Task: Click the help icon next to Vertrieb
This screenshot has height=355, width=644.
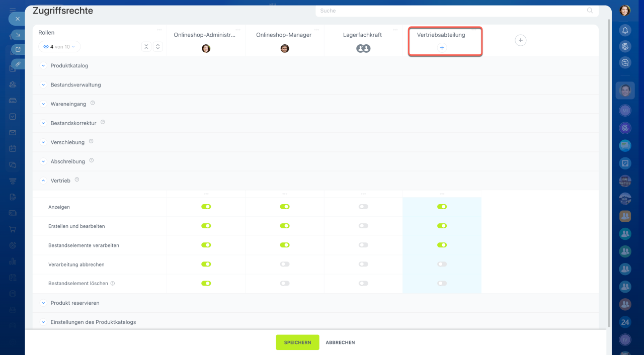Action: pyautogui.click(x=77, y=180)
